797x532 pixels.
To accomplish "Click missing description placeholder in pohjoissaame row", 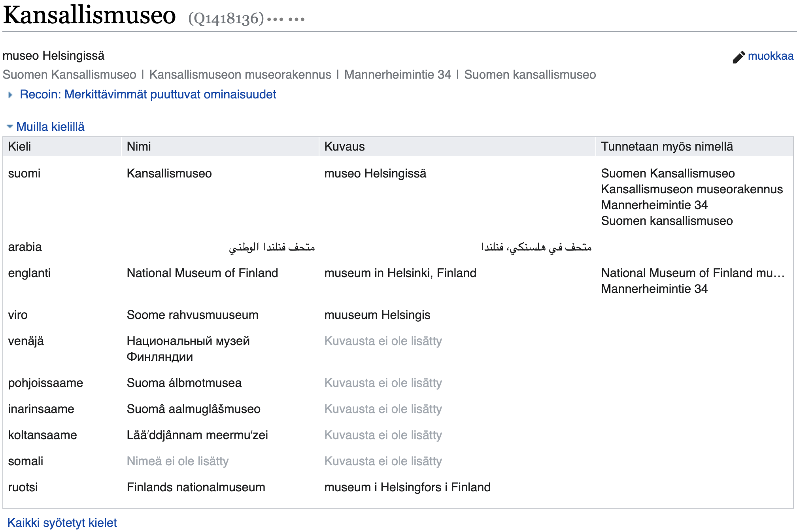I will [x=383, y=383].
